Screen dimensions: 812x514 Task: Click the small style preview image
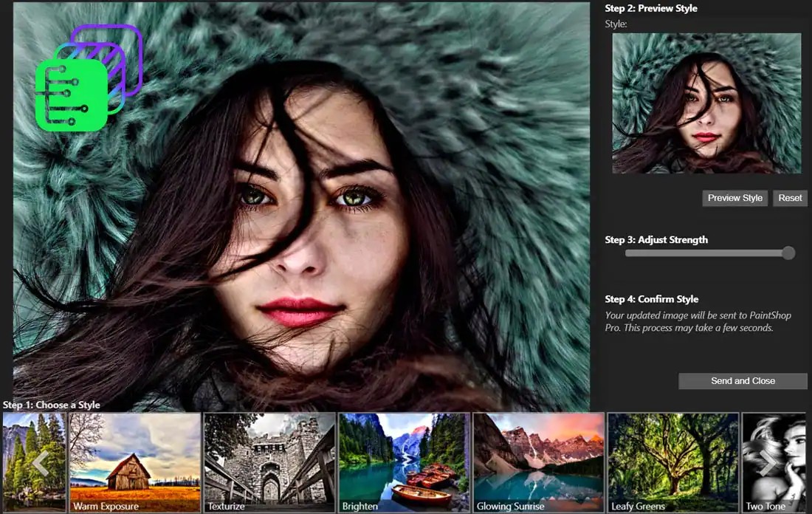coord(706,103)
